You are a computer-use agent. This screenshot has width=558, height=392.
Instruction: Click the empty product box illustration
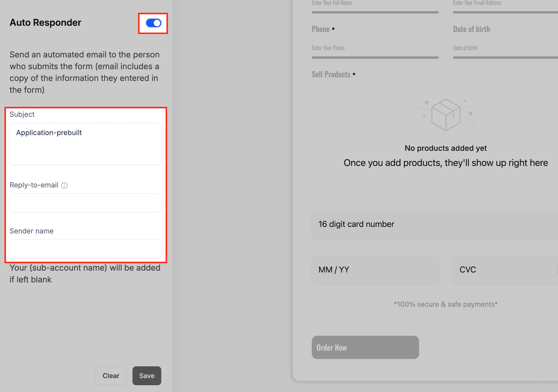446,114
